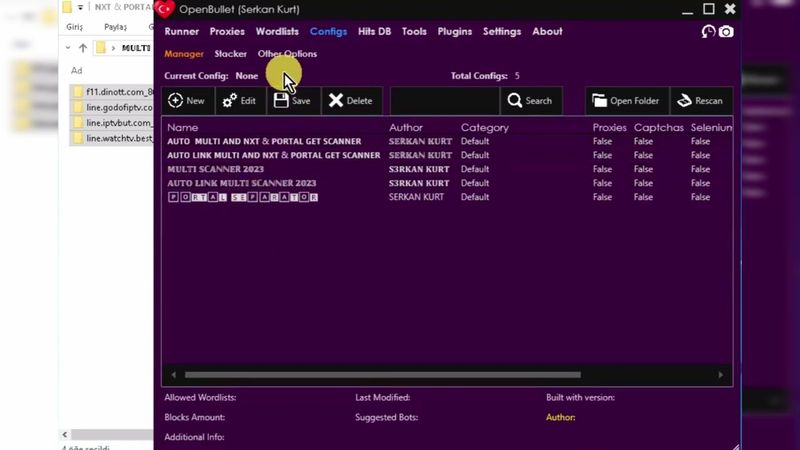800x450 pixels.
Task: Switch to the Stacker sub-tab
Action: [x=231, y=54]
